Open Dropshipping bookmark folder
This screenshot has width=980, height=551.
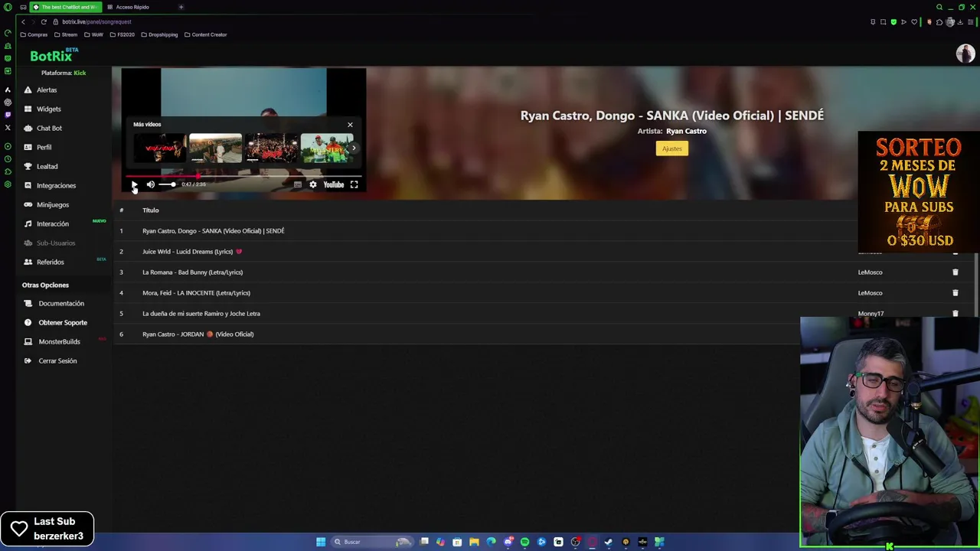159,34
